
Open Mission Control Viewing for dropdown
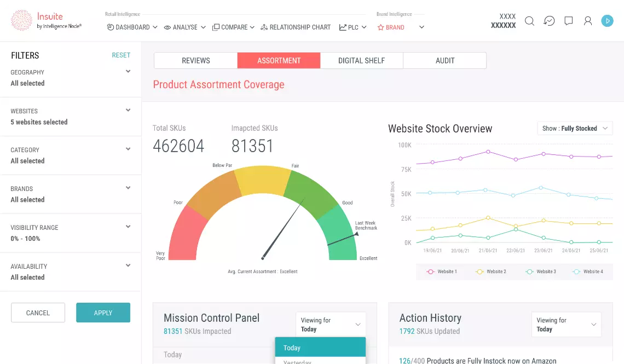tap(331, 325)
